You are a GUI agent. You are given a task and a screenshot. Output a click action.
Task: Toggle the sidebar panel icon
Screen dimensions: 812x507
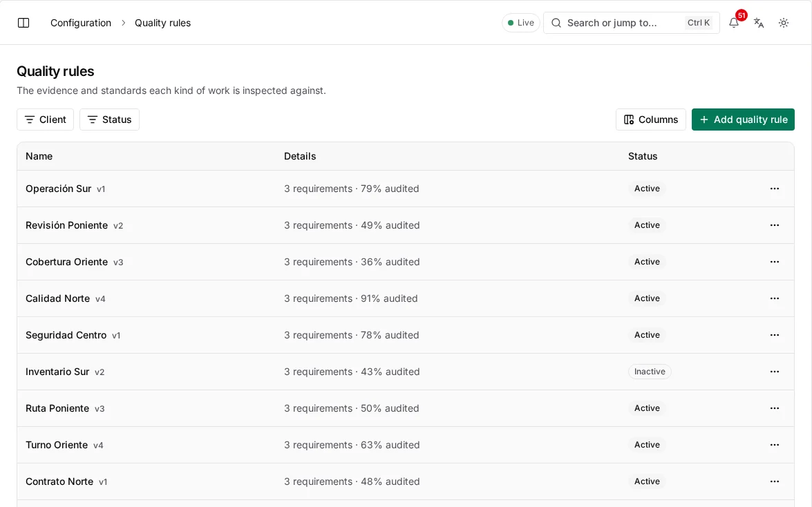pyautogui.click(x=23, y=23)
